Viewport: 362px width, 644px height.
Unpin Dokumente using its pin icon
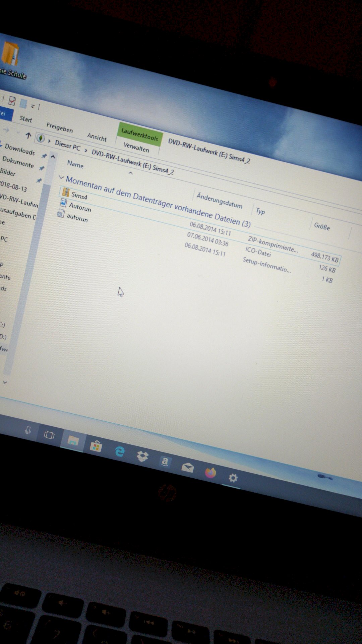[x=42, y=168]
